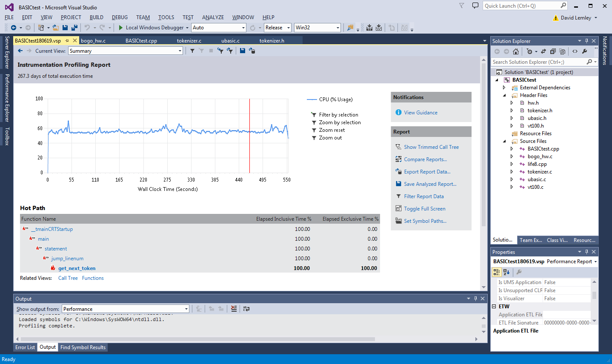Click the Call Tree related view link
The height and width of the screenshot is (364, 612).
coord(68,278)
